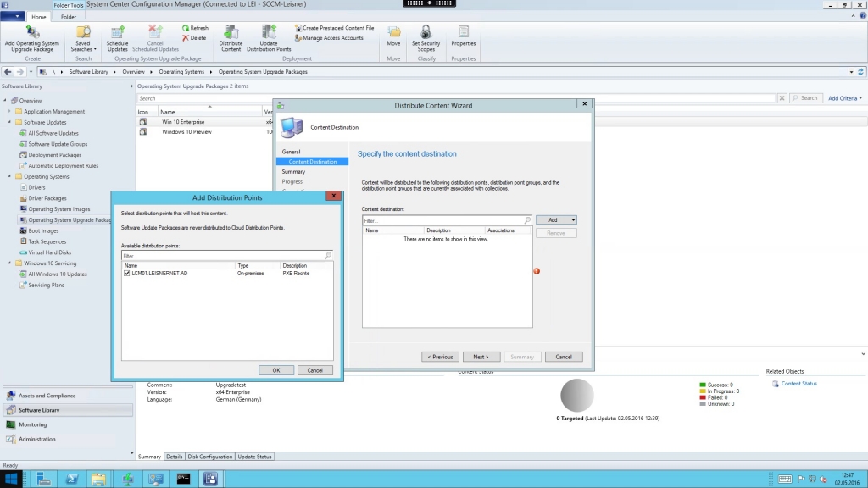Screen dimensions: 868x488
Task: Switch to the Folder ribbon tab
Action: [x=69, y=17]
